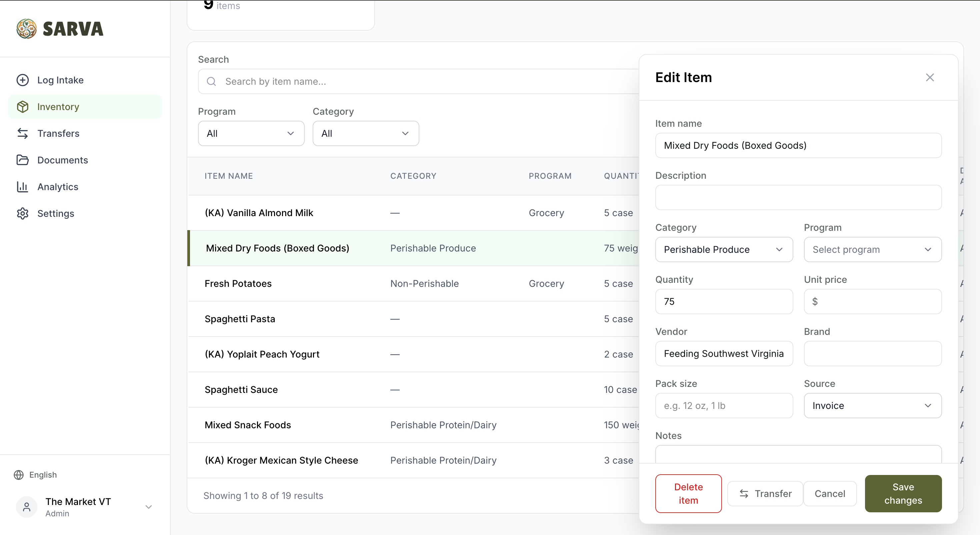Open the Analytics page
980x535 pixels.
click(x=58, y=186)
